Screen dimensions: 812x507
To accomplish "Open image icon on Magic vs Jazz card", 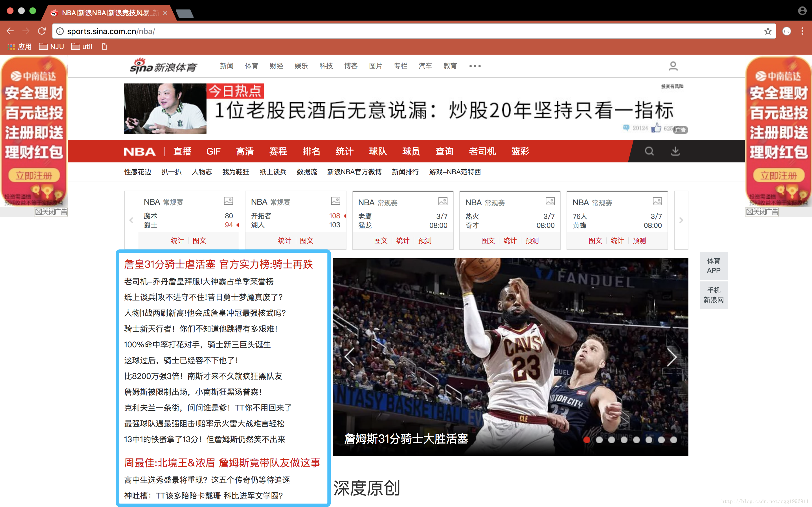I will pyautogui.click(x=229, y=201).
